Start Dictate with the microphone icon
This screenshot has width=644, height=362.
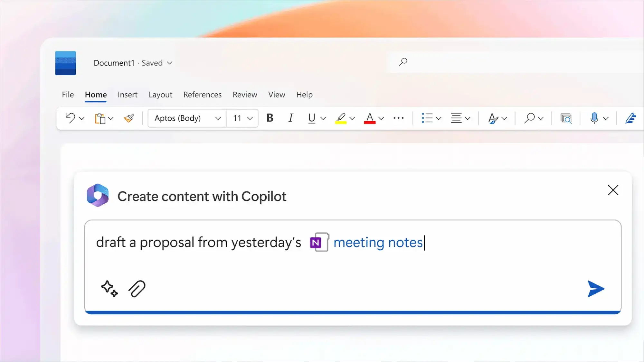[594, 118]
